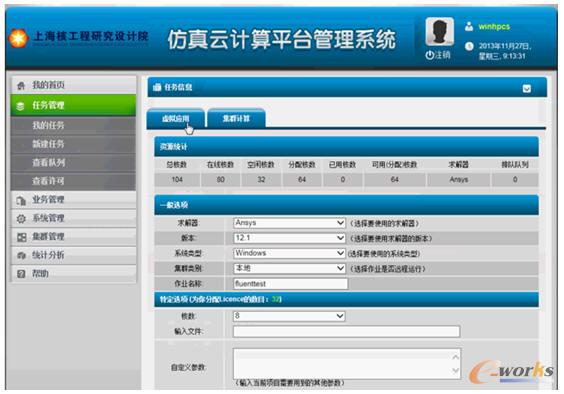
Task: Click the user avatar picture
Action: (439, 31)
